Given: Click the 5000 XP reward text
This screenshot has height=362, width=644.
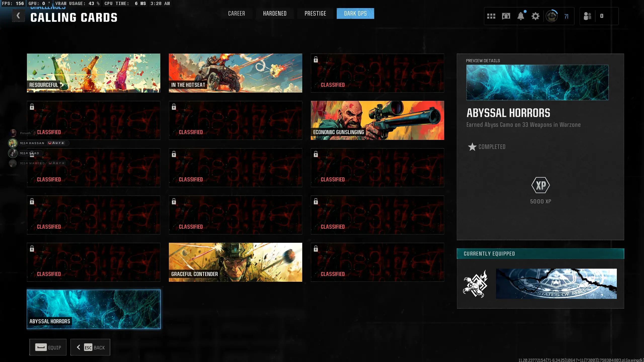Looking at the screenshot, I should coord(541,201).
